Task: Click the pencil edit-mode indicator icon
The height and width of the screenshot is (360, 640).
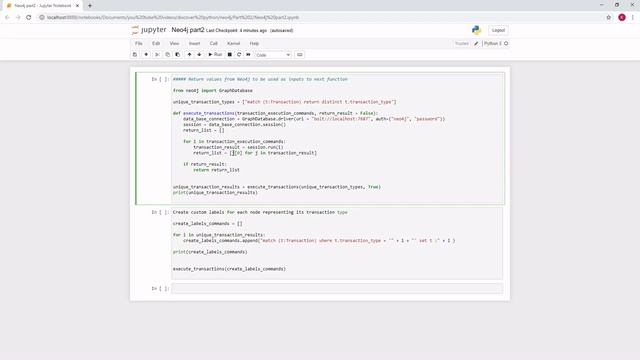Action: point(476,44)
